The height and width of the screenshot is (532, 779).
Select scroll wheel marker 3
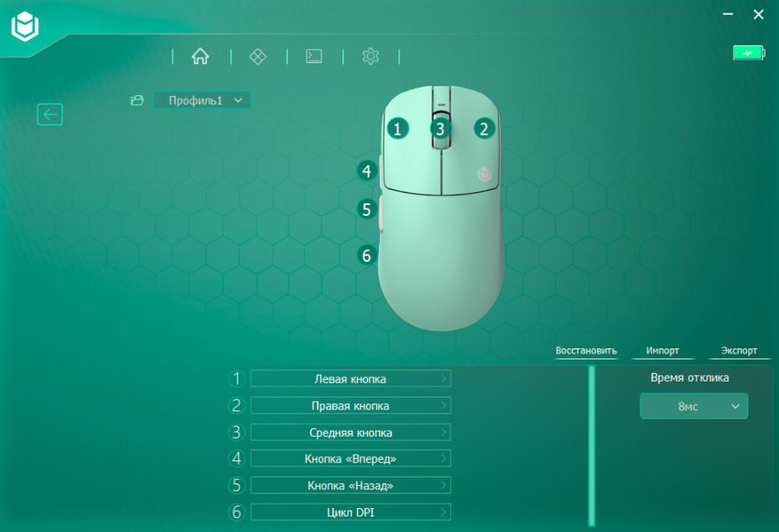pos(441,129)
